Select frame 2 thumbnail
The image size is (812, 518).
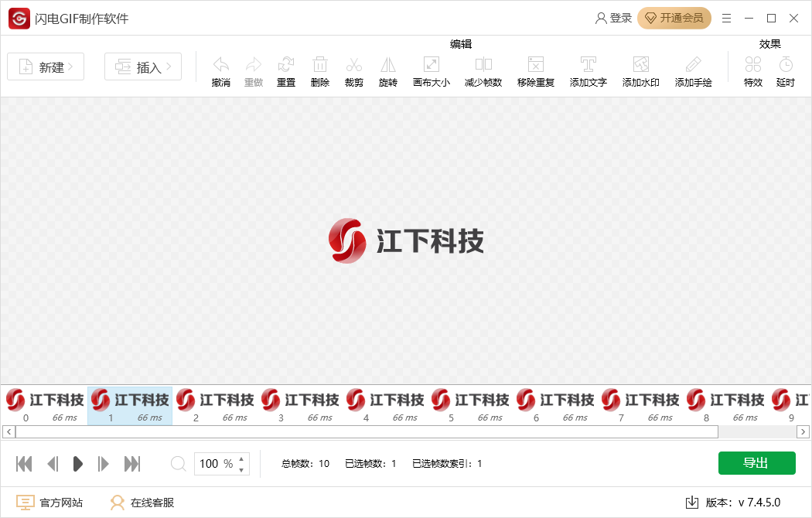215,406
